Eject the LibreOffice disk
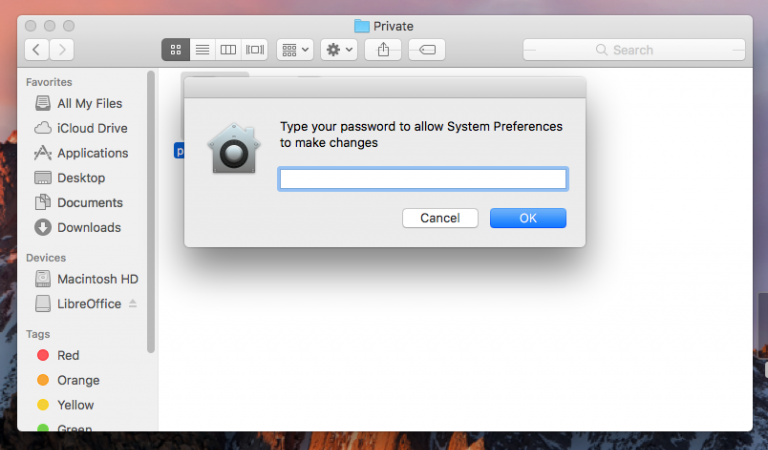Image resolution: width=768 pixels, height=450 pixels. [133, 303]
